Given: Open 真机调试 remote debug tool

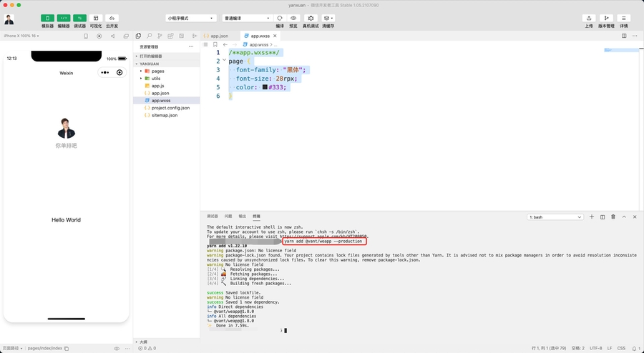Looking at the screenshot, I should click(311, 18).
